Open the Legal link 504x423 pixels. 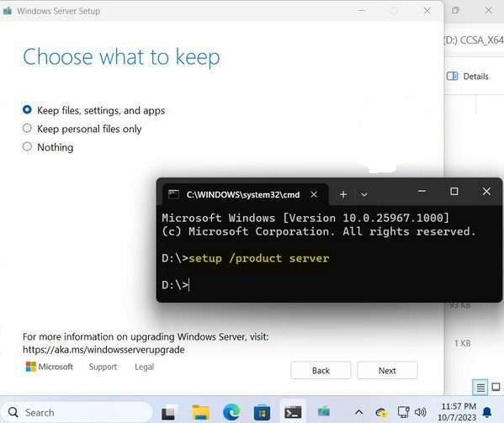tap(145, 367)
